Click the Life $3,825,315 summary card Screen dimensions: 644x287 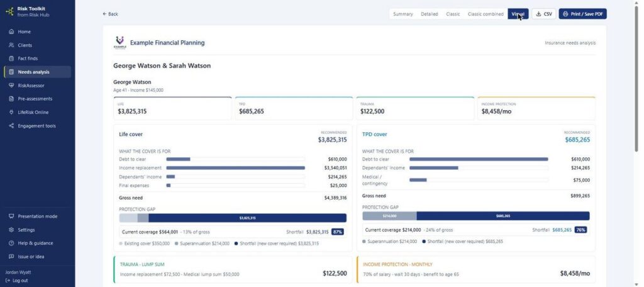[172, 108]
